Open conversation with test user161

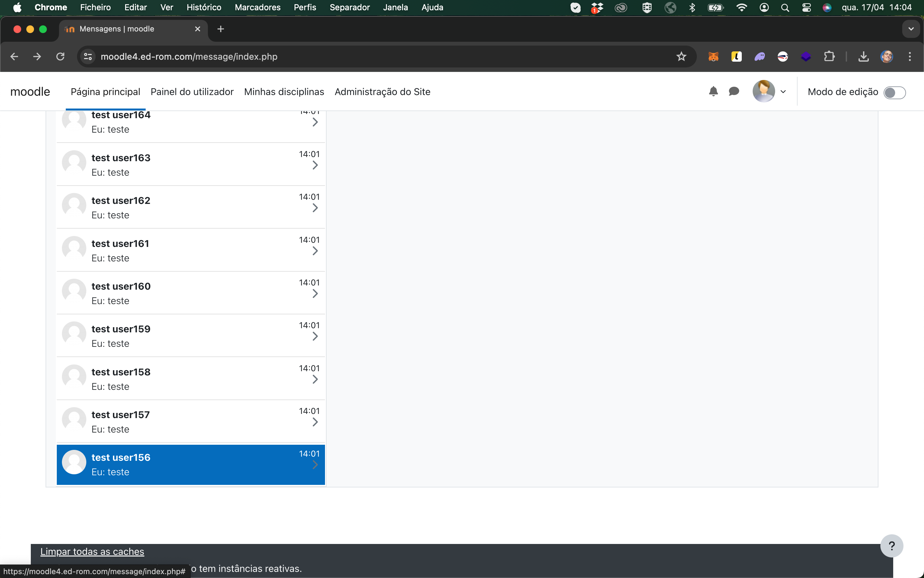click(191, 250)
